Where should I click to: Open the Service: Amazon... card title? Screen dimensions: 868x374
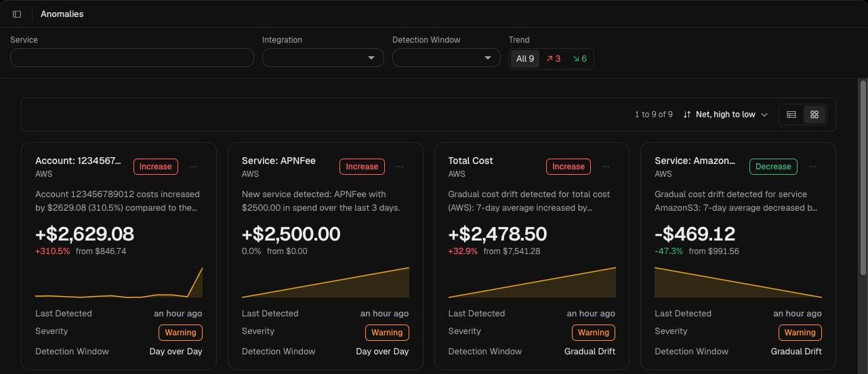click(695, 161)
